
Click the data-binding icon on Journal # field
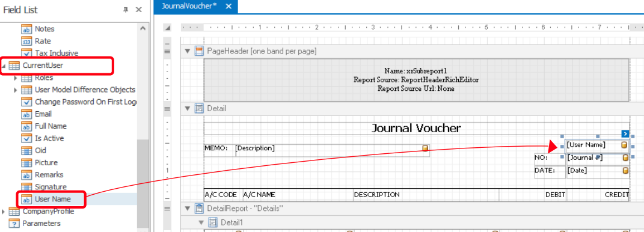[625, 157]
